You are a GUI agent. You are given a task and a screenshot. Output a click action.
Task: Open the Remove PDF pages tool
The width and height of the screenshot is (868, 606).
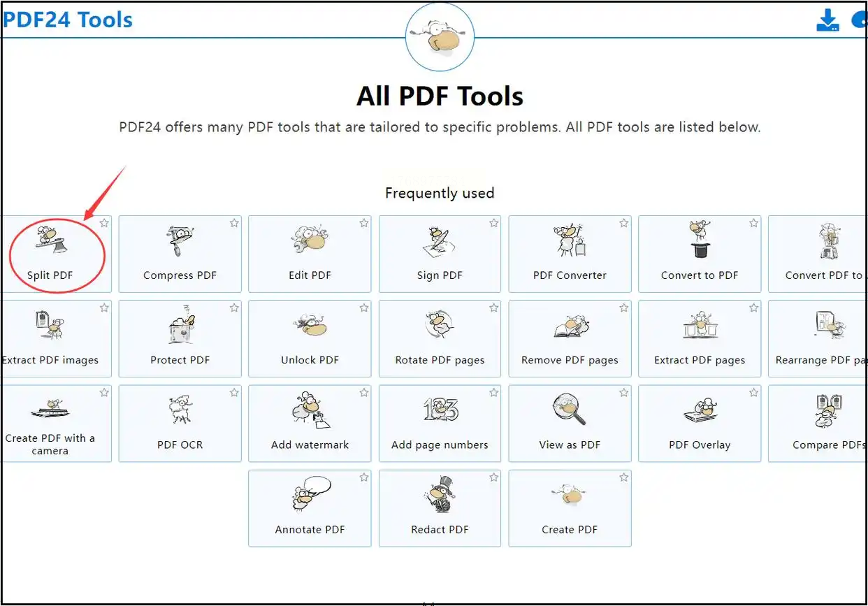(x=570, y=339)
